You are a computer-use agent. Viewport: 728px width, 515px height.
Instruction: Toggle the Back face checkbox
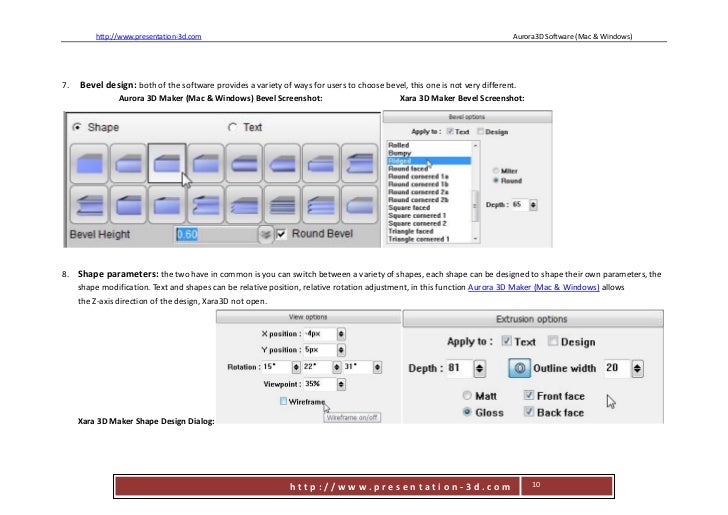528,411
